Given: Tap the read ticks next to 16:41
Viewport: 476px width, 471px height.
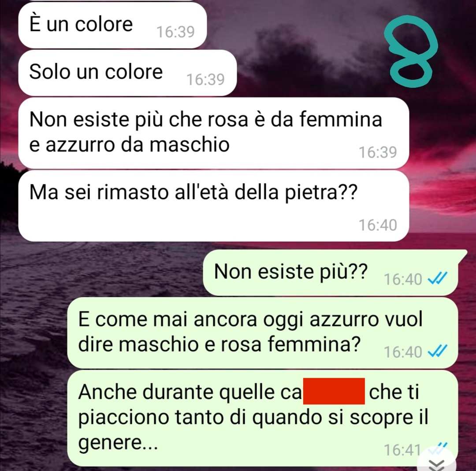Looking at the screenshot, I should (x=438, y=449).
